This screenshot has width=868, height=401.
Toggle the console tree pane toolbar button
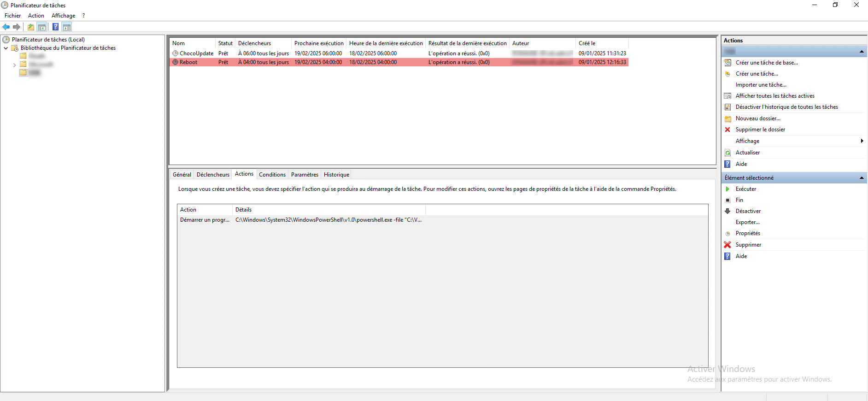[x=42, y=27]
